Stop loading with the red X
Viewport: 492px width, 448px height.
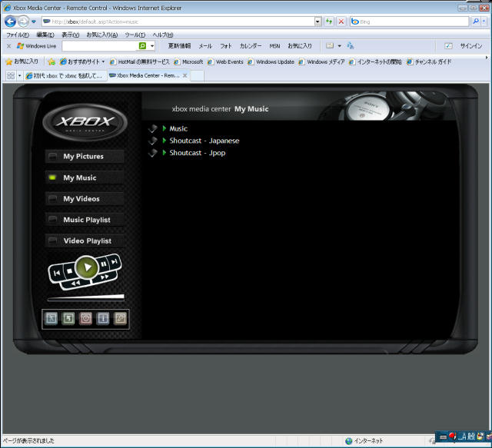pos(341,22)
